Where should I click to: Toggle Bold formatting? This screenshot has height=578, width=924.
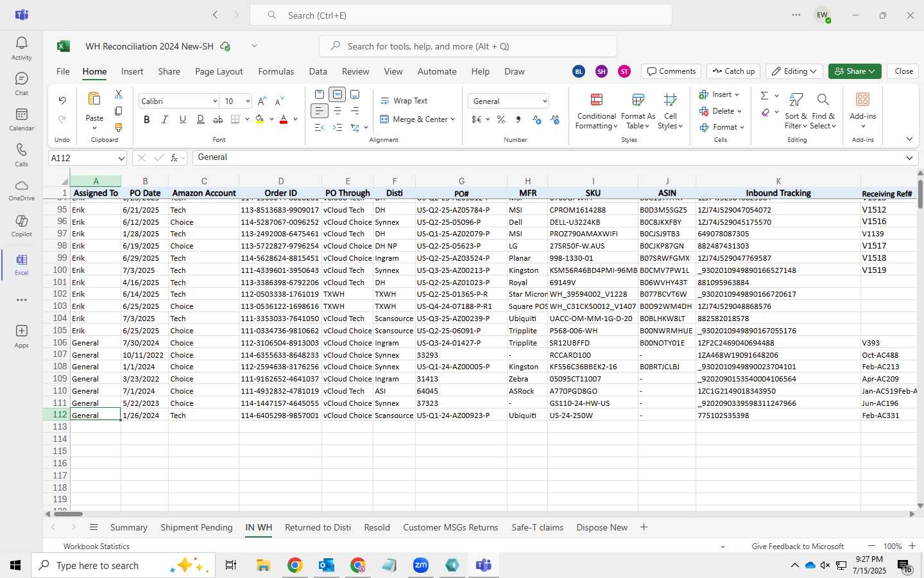pos(147,119)
